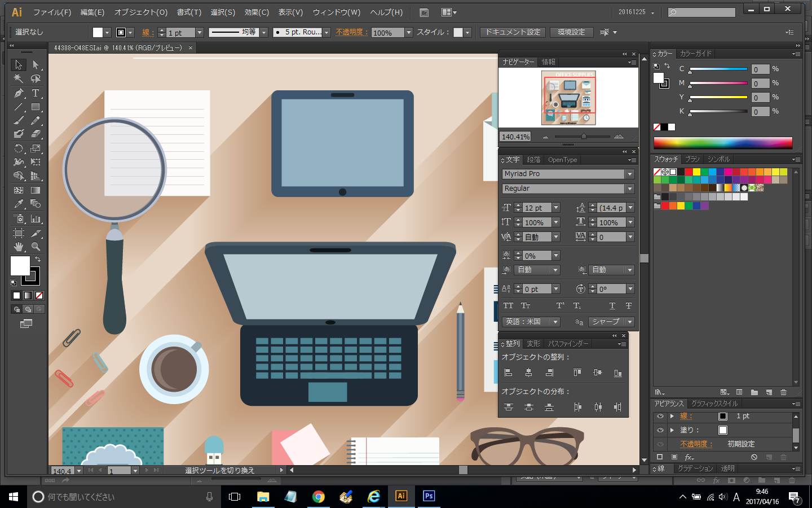This screenshot has width=812, height=508.
Task: Click the All Caps (TT) text button
Action: coord(508,305)
